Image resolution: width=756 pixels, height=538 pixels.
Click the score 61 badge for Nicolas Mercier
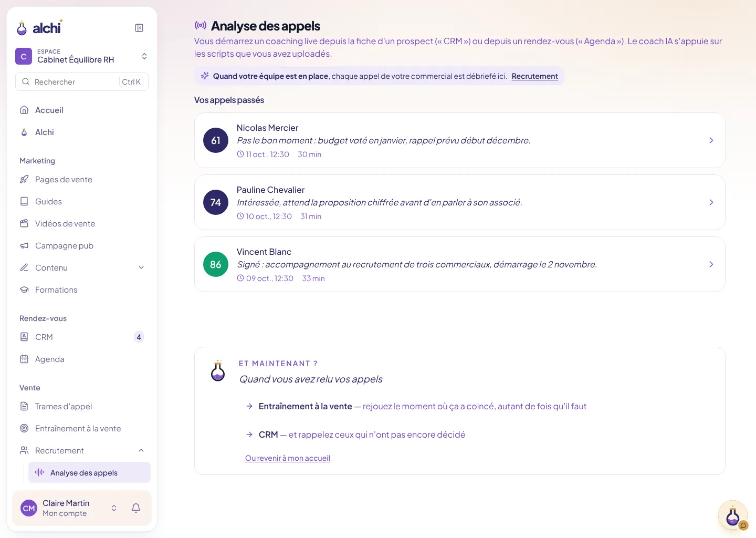pyautogui.click(x=216, y=140)
